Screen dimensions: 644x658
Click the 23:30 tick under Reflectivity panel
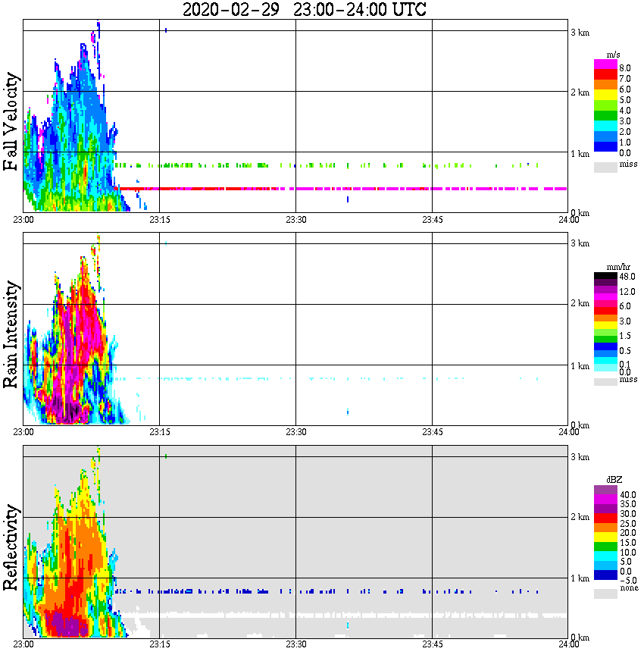point(295,644)
